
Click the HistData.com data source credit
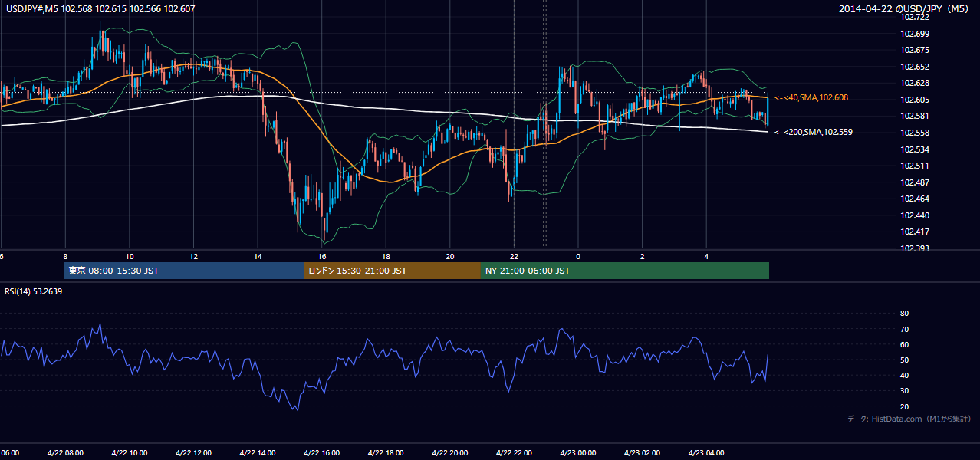(x=909, y=419)
